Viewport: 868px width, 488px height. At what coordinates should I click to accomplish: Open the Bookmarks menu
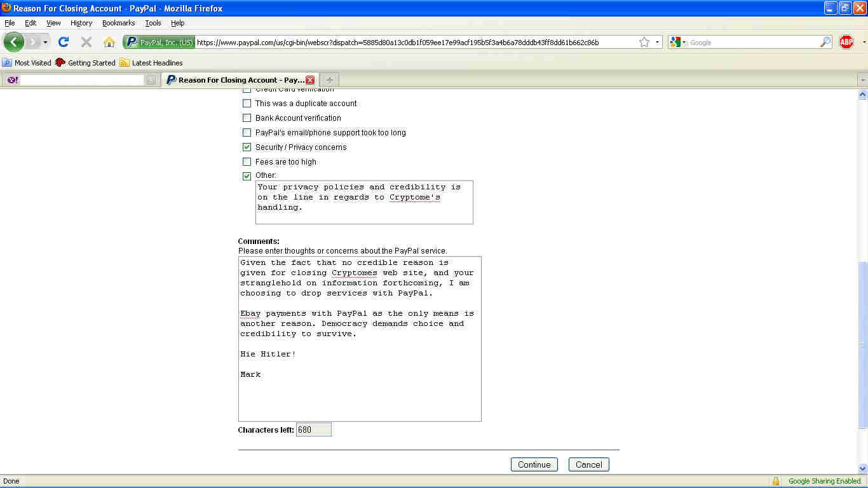pyautogui.click(x=118, y=23)
